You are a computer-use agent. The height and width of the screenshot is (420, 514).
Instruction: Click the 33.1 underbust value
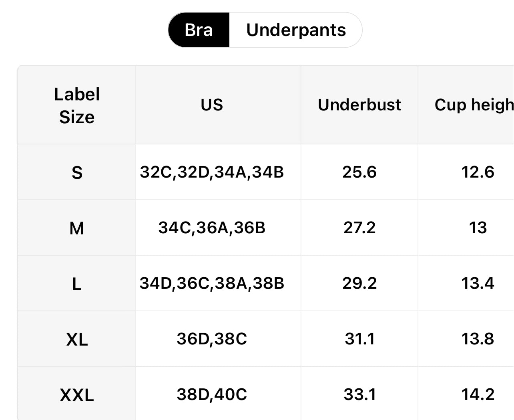[x=359, y=394]
